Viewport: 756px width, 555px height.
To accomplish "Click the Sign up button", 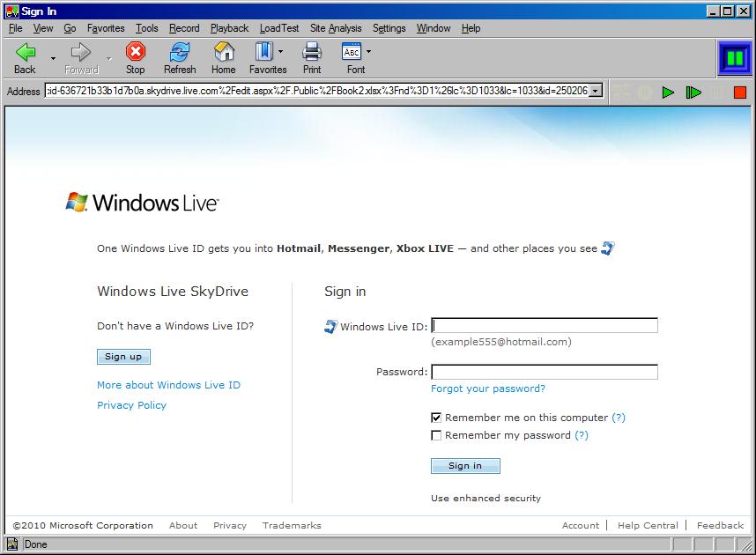I will click(122, 357).
